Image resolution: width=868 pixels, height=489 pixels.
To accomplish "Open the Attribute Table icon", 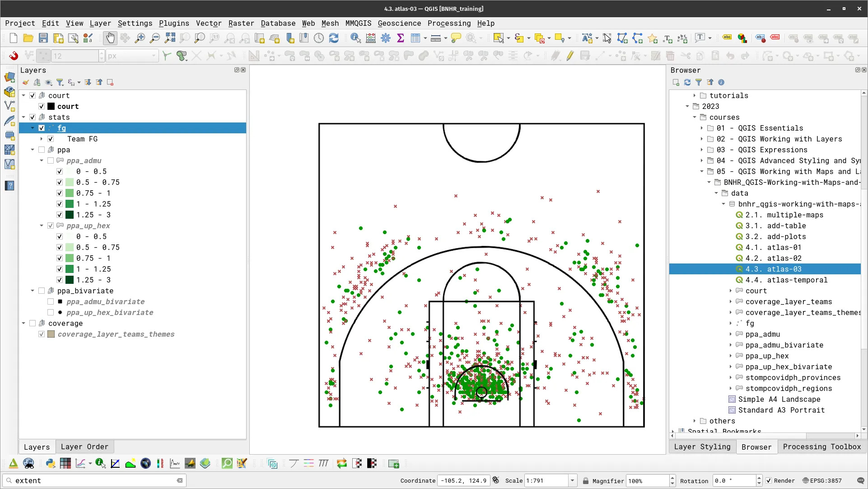I will click(415, 38).
